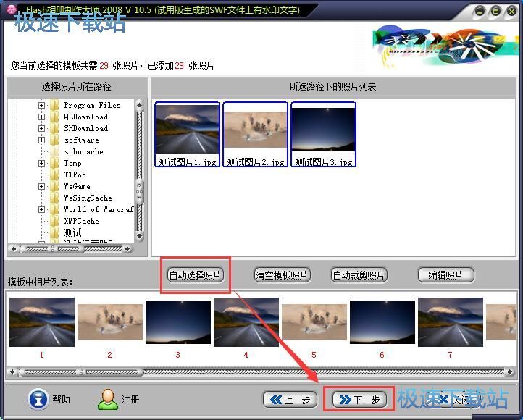Select template photo number 4
The image size is (523, 420).
coord(246,322)
